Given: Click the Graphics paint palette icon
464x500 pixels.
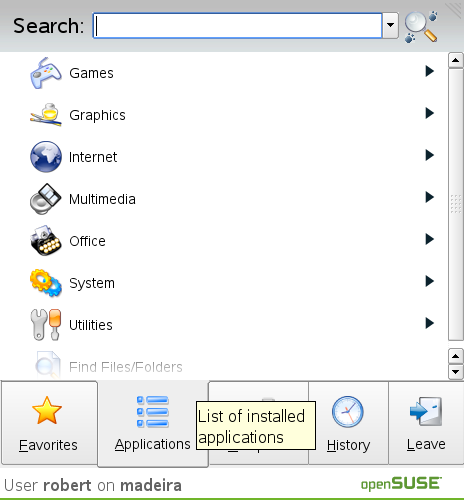Looking at the screenshot, I should [46, 115].
